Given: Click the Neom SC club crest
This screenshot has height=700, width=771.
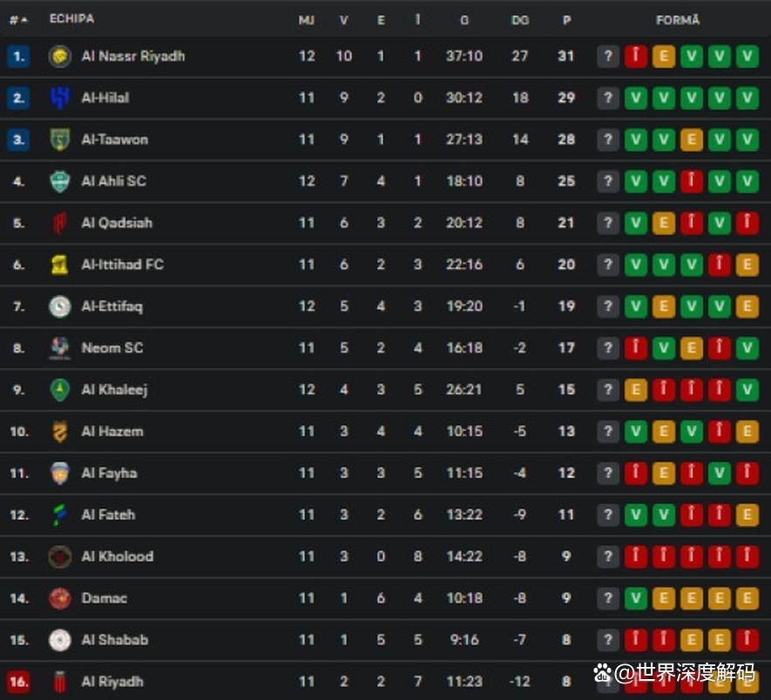Looking at the screenshot, I should [59, 348].
